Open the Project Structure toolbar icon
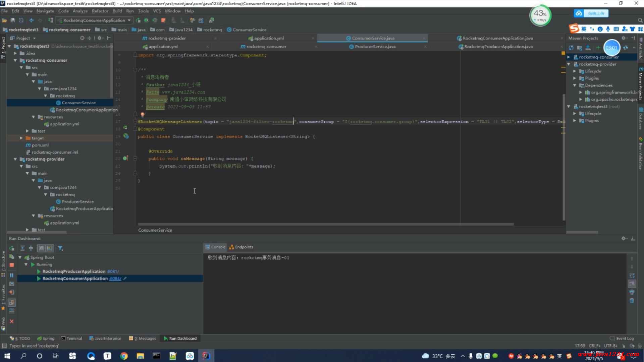This screenshot has width=644, height=362. (x=201, y=20)
